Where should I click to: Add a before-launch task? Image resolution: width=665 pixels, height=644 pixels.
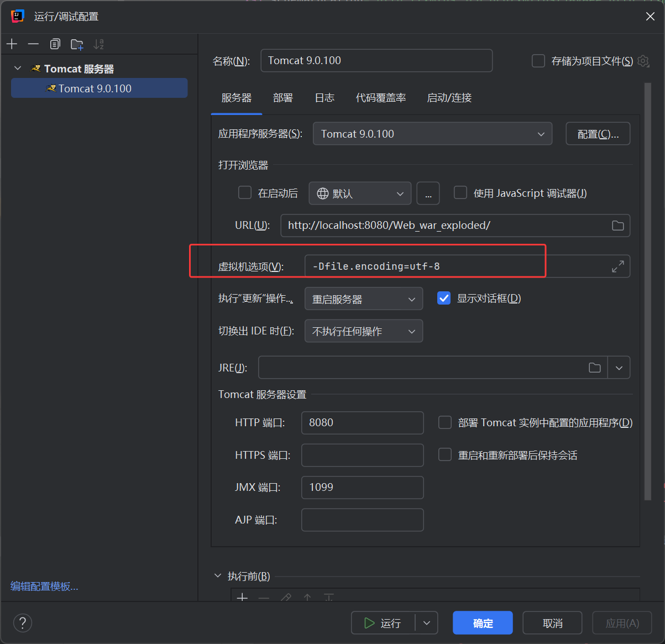click(x=242, y=598)
